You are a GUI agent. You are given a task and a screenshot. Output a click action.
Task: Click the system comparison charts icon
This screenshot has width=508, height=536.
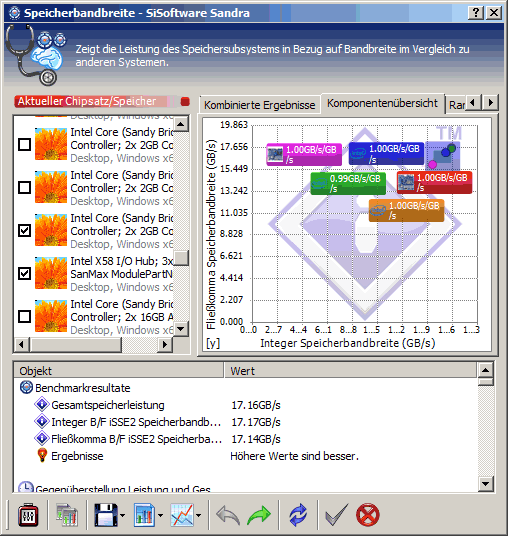[67, 515]
